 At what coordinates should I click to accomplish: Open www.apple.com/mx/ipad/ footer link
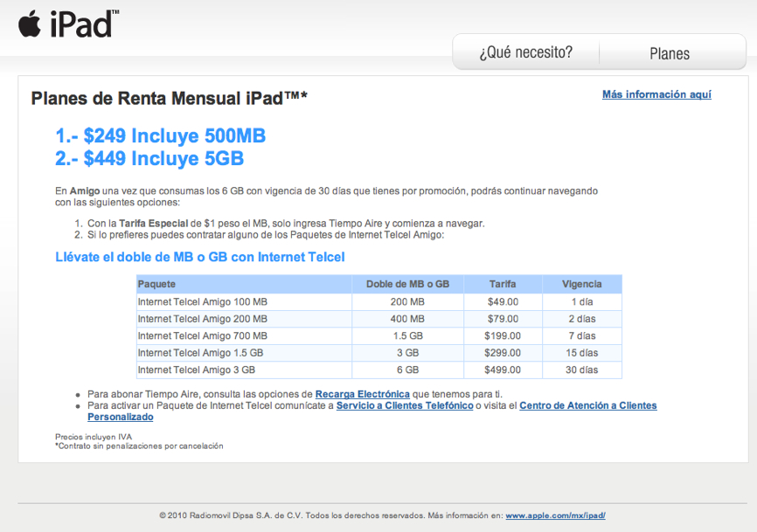[x=555, y=515]
